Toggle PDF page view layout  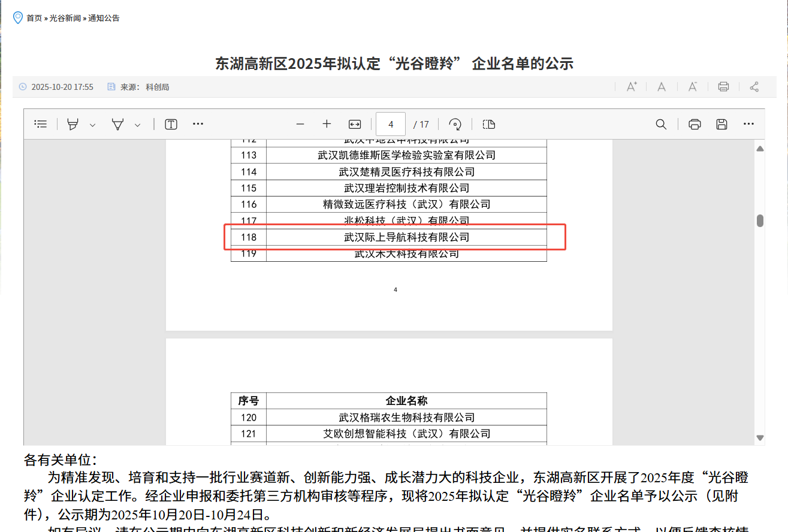pos(489,124)
